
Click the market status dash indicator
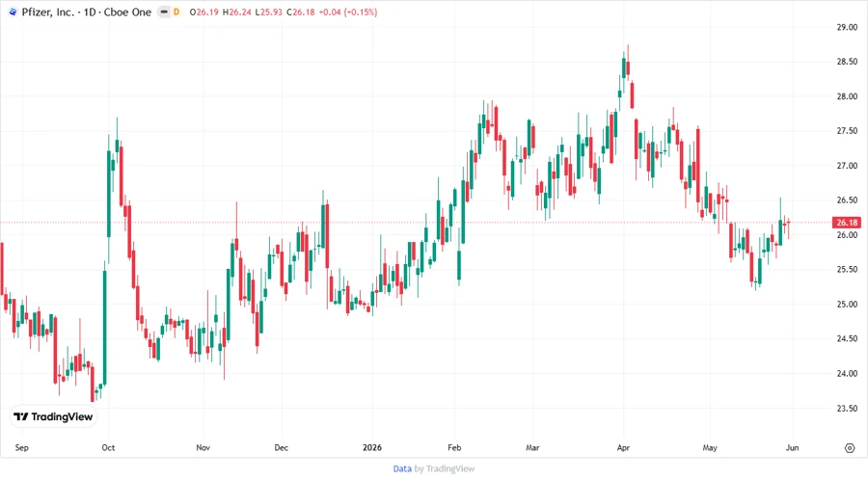pyautogui.click(x=164, y=12)
